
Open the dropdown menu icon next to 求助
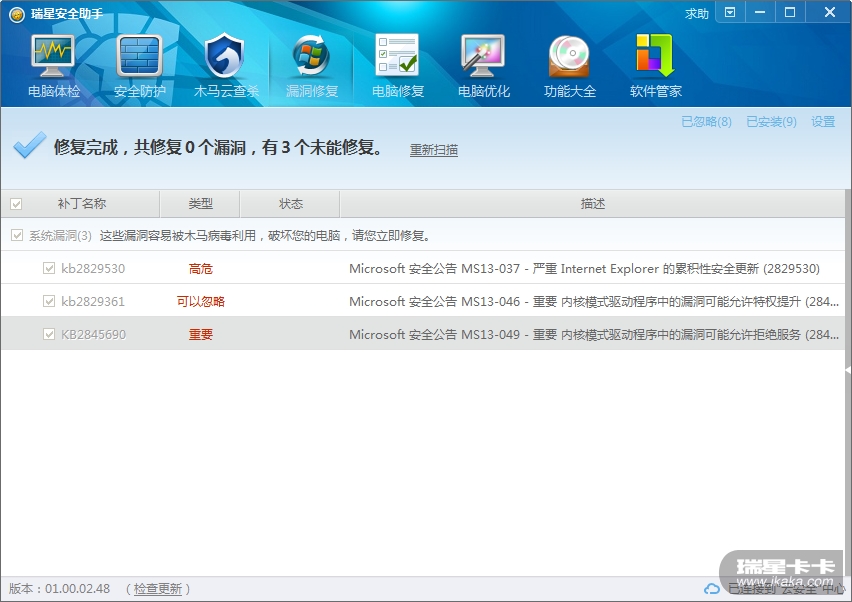tap(730, 12)
